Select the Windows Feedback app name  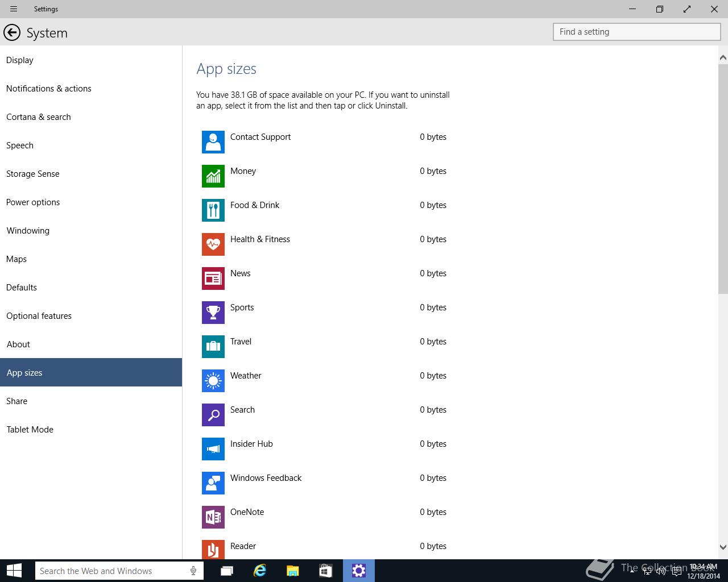click(x=266, y=478)
